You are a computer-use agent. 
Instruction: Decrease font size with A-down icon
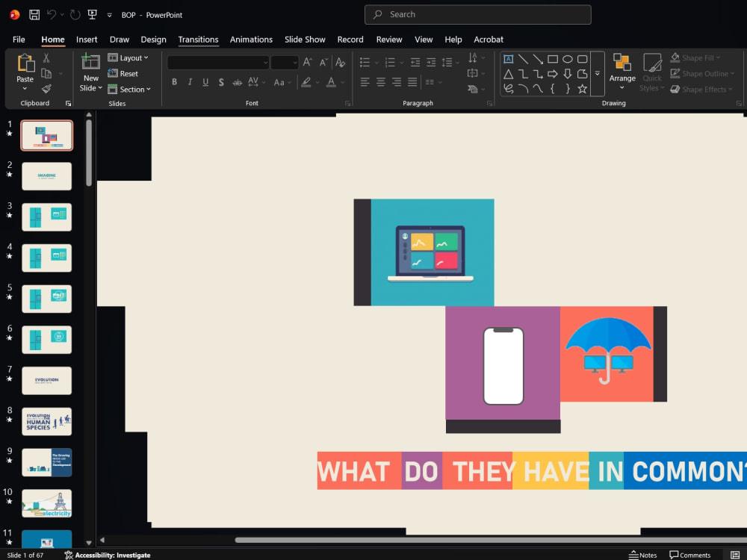(323, 62)
